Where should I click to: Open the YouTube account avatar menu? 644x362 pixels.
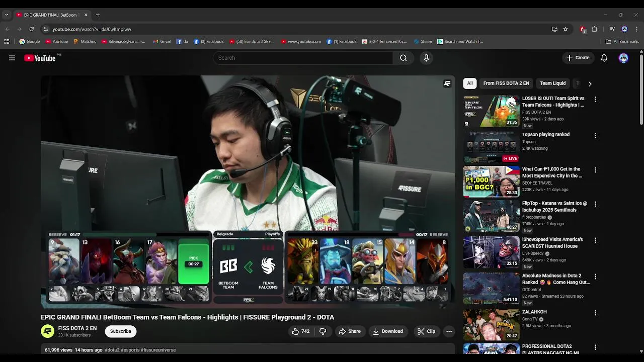(623, 58)
